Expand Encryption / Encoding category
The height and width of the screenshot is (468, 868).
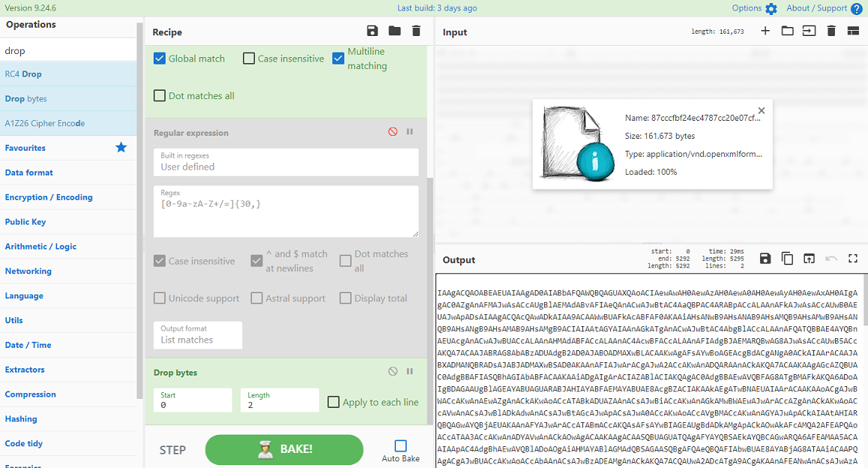68,197
